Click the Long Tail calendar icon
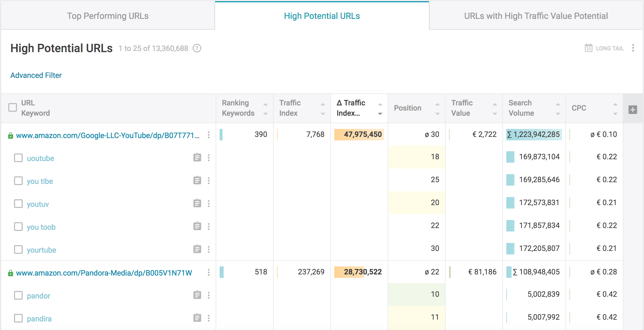 [x=588, y=48]
